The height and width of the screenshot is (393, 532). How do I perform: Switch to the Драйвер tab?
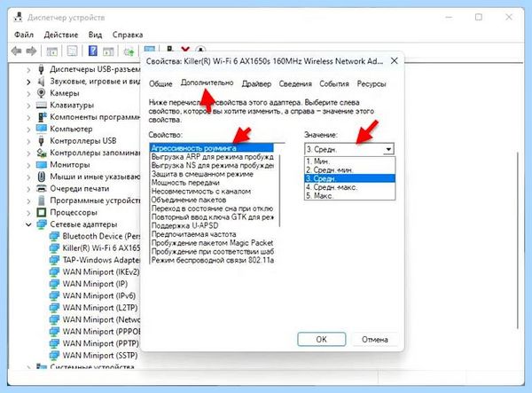pyautogui.click(x=256, y=83)
